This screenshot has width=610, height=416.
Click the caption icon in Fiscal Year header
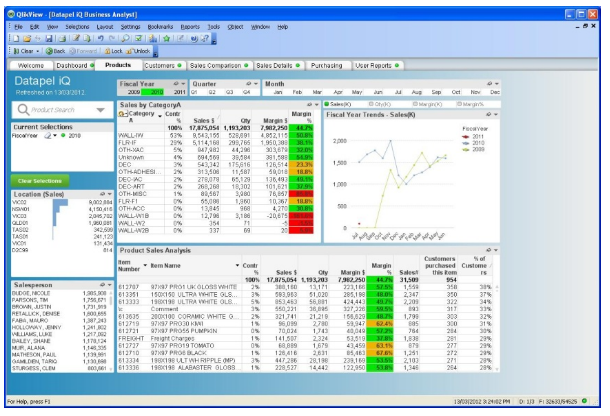point(176,84)
